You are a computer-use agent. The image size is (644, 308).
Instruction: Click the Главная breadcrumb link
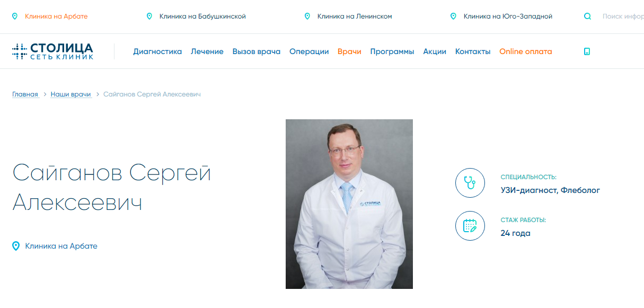pos(25,94)
